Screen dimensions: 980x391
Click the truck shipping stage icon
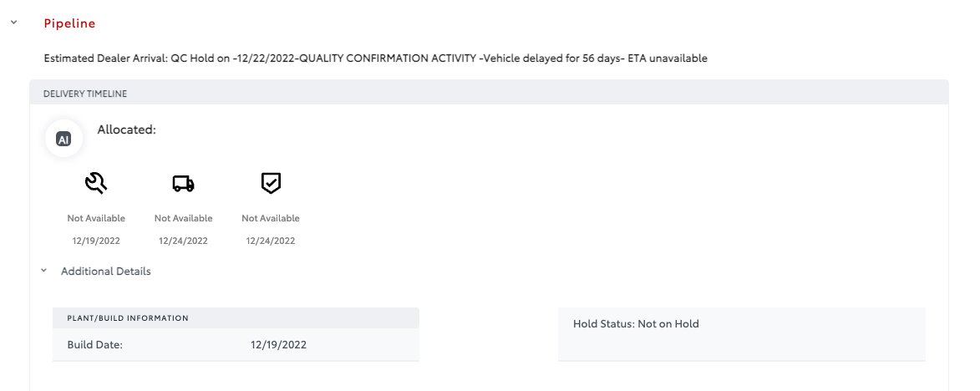[x=183, y=184]
